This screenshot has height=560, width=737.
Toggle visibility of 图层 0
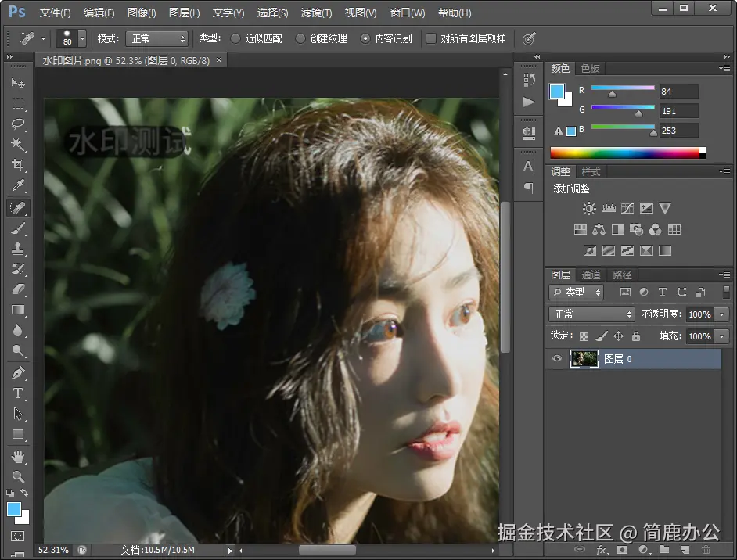point(559,358)
